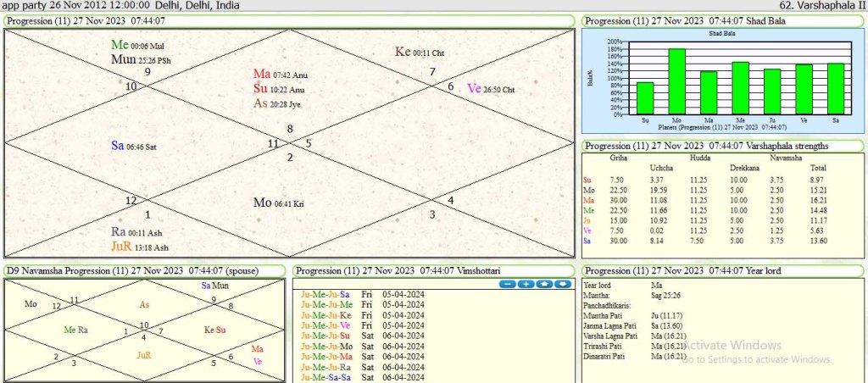Select the Ju-Me-Ju-Sa dasha row
The image size is (868, 383).
(x=330, y=294)
